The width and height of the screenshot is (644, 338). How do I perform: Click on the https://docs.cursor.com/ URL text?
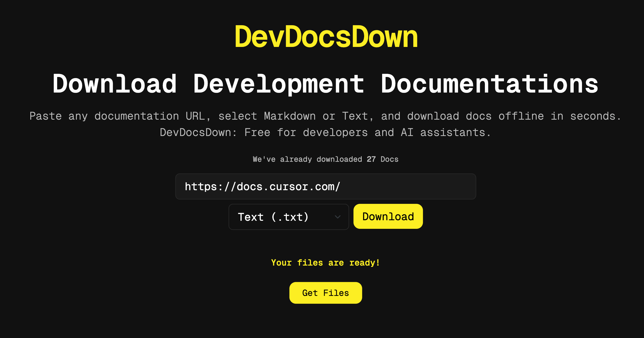262,186
